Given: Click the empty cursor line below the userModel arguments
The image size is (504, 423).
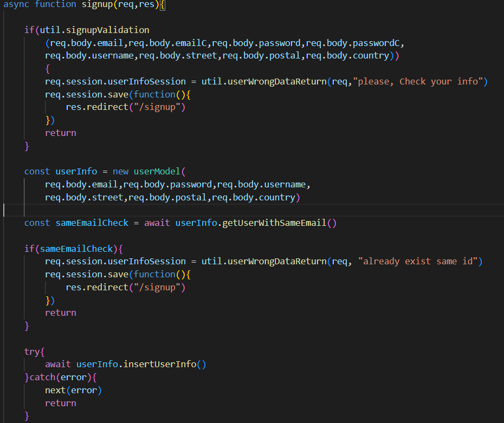Looking at the screenshot, I should coord(253,210).
